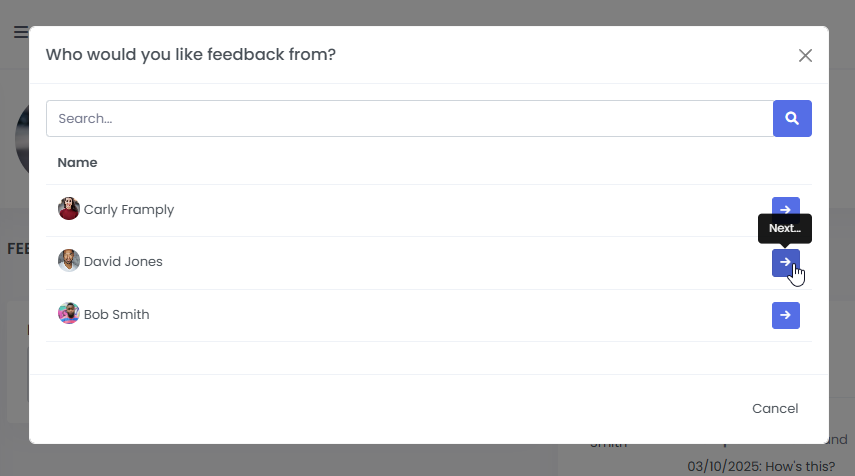Click the 'FEE' heading behind the dialog
The height and width of the screenshot is (476, 855).
[x=17, y=248]
